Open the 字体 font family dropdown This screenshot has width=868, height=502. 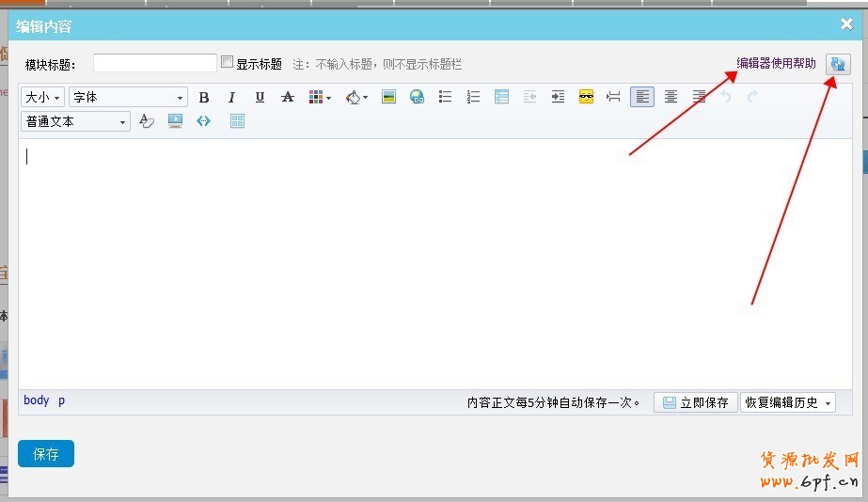tap(128, 97)
